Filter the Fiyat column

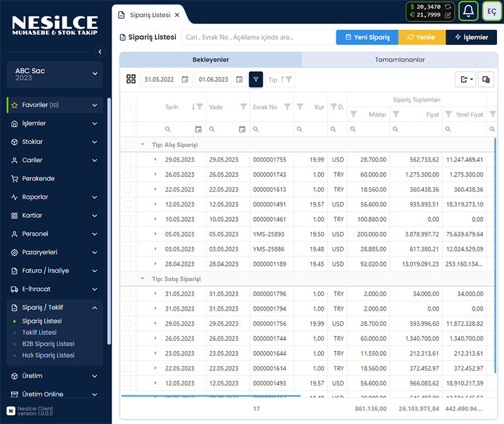point(396,114)
